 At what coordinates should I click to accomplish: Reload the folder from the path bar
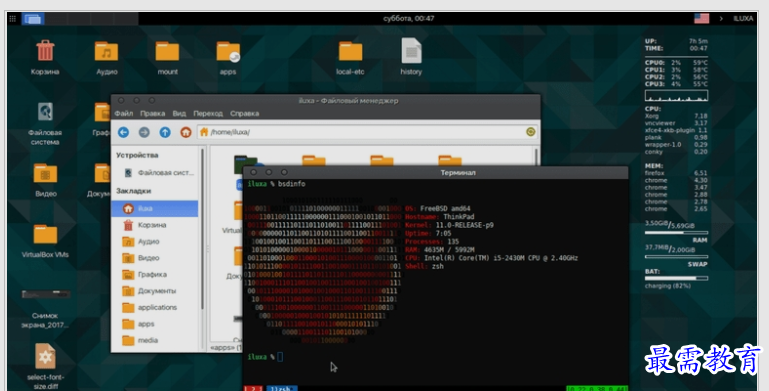(x=530, y=131)
